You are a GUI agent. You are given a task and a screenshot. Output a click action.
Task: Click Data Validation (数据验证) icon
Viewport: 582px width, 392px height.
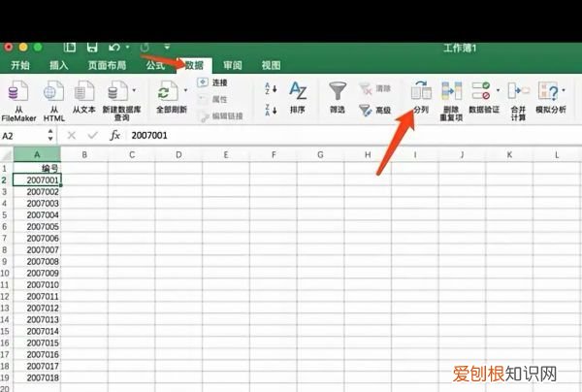point(481,91)
